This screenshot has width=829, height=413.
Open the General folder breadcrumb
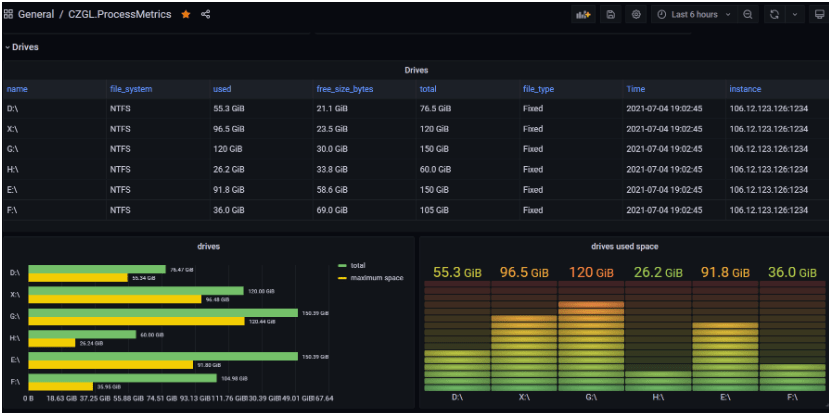(x=36, y=14)
